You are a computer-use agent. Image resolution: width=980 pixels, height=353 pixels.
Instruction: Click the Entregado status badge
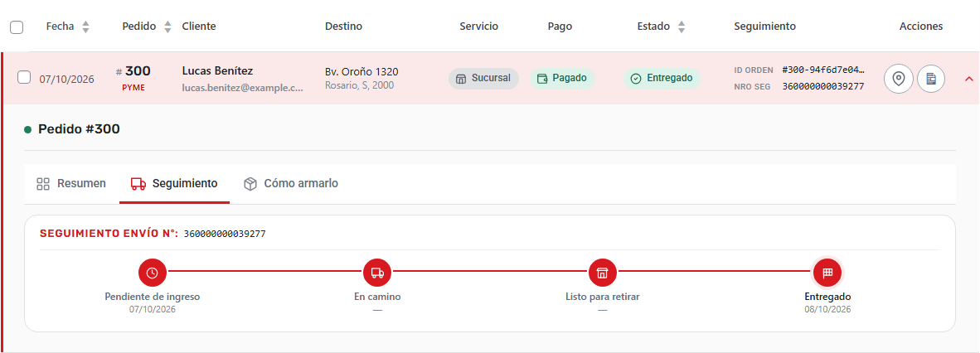pyautogui.click(x=662, y=79)
